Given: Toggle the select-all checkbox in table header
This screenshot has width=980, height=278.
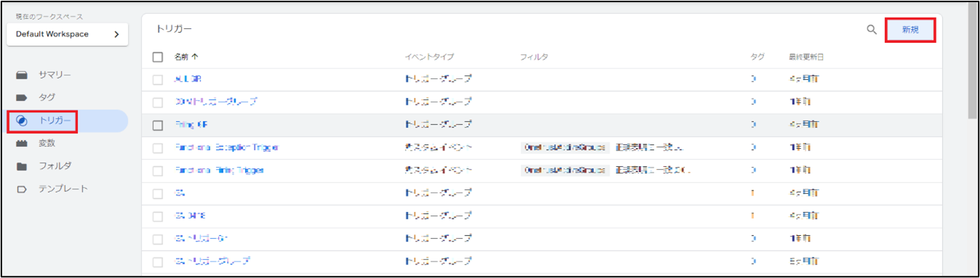Looking at the screenshot, I should (x=158, y=57).
